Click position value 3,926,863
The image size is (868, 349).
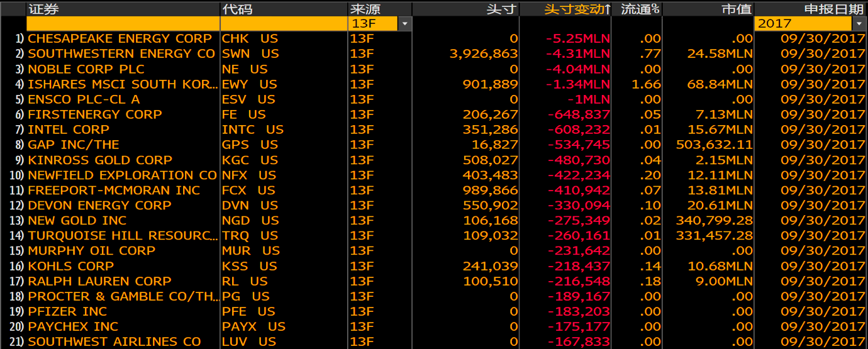(484, 53)
